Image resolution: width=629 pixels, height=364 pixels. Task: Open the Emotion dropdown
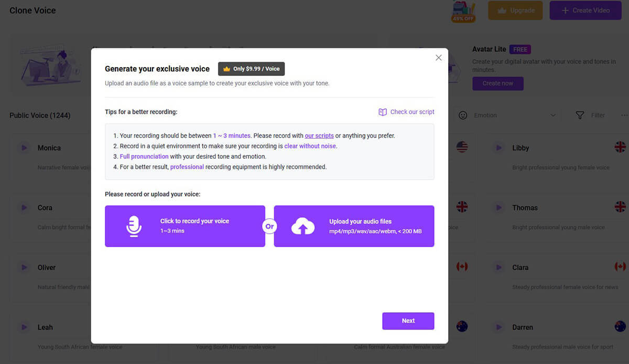506,115
